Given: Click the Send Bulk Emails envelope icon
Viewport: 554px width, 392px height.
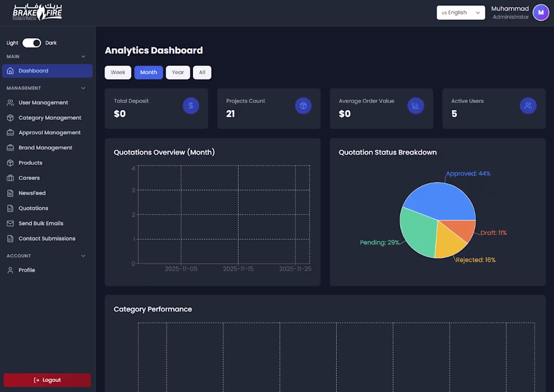Looking at the screenshot, I should [x=11, y=223].
